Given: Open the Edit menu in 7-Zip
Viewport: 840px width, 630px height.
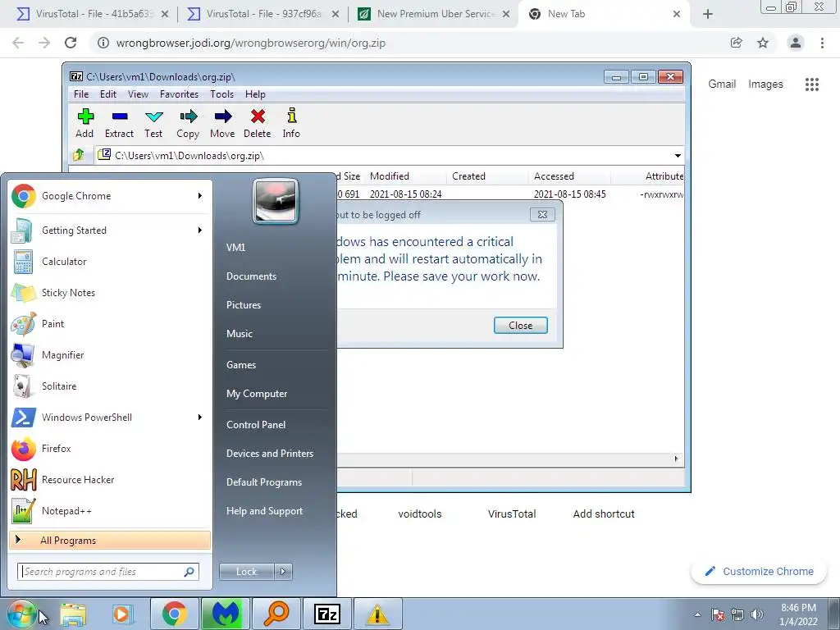Looking at the screenshot, I should point(108,94).
